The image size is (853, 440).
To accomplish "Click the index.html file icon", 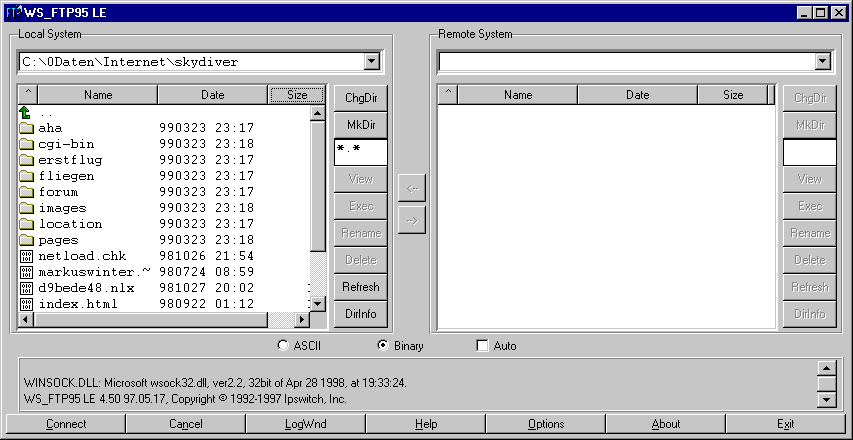I will (26, 304).
